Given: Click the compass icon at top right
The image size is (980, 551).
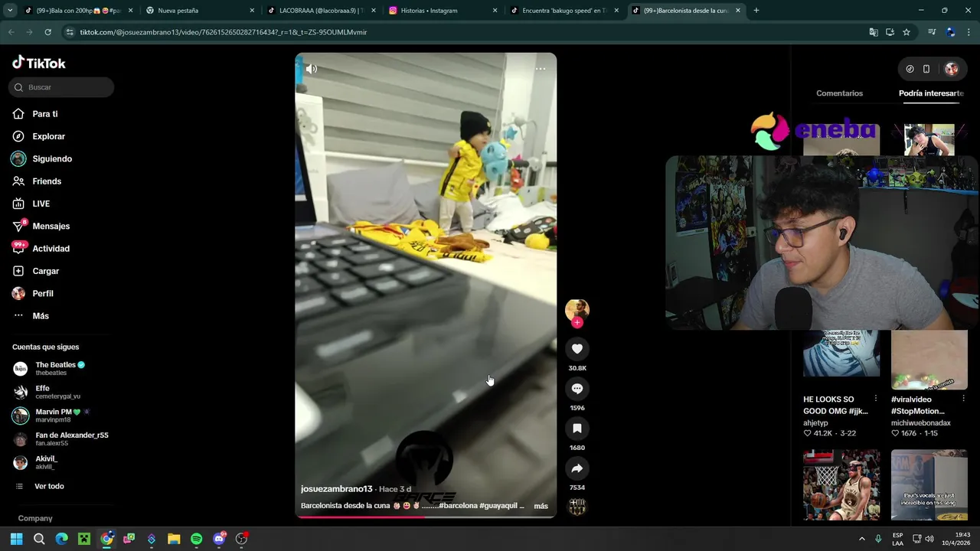Looking at the screenshot, I should [x=910, y=69].
